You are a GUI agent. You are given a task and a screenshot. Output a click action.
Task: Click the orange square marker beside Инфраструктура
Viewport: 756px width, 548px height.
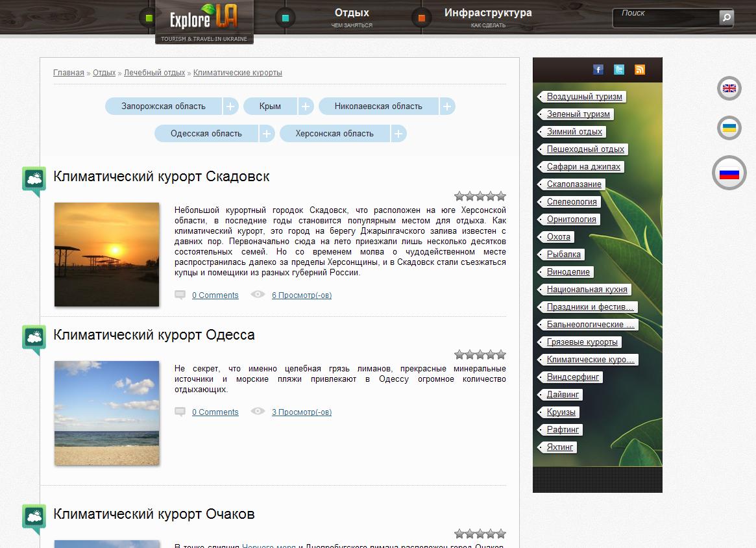click(422, 18)
